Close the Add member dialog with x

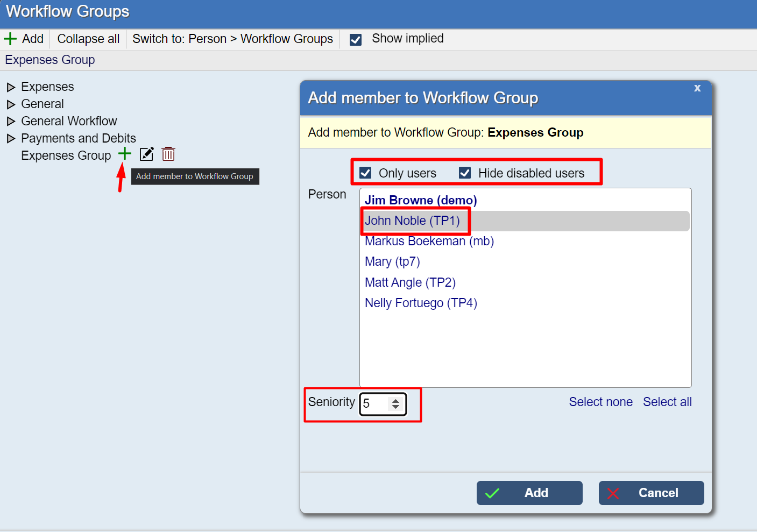(x=697, y=88)
